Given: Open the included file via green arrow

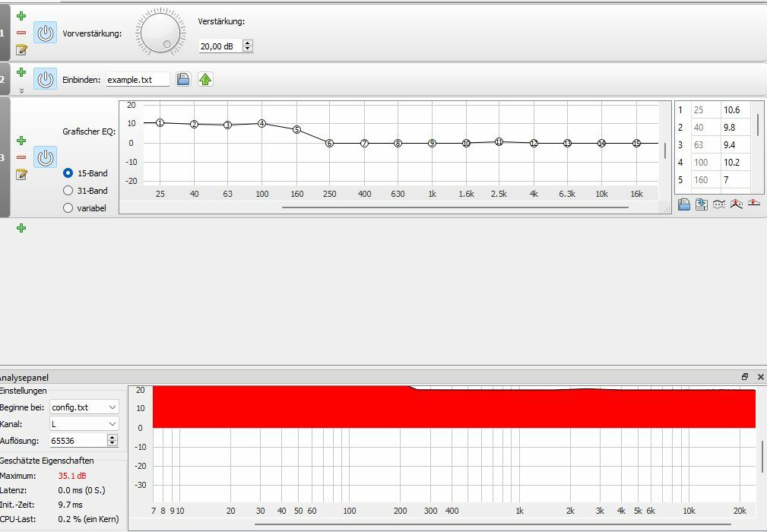Looking at the screenshot, I should pyautogui.click(x=205, y=79).
